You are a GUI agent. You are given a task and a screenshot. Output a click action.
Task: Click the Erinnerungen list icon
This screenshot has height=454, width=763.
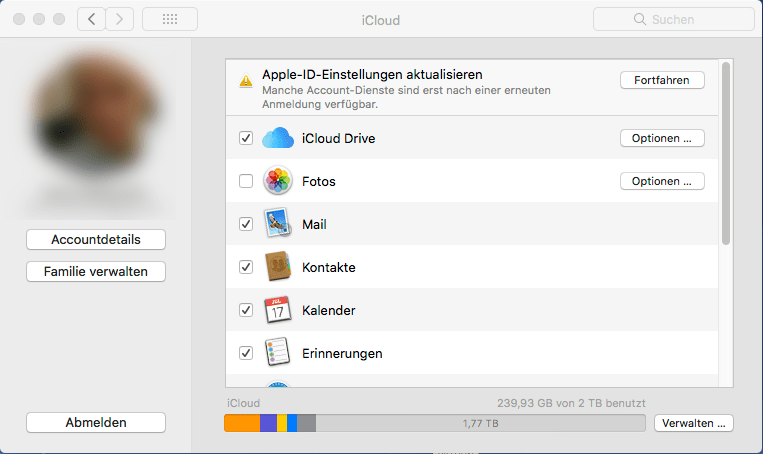tap(278, 352)
